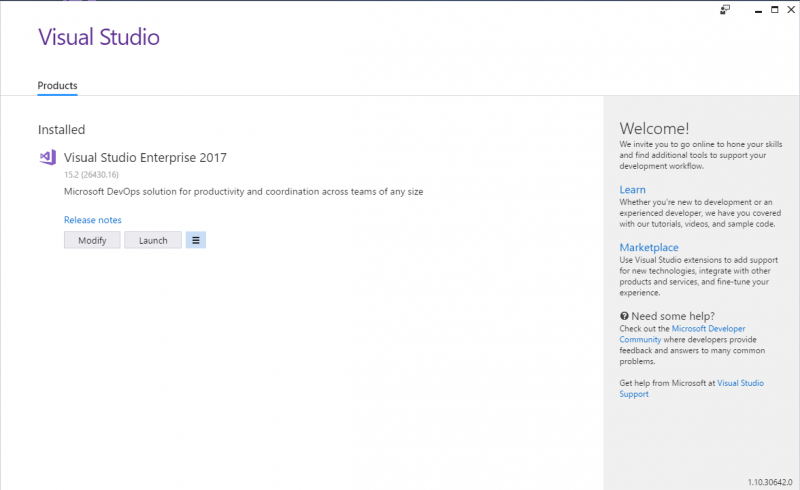The width and height of the screenshot is (800, 490).
Task: Open the Release notes link
Action: [93, 219]
